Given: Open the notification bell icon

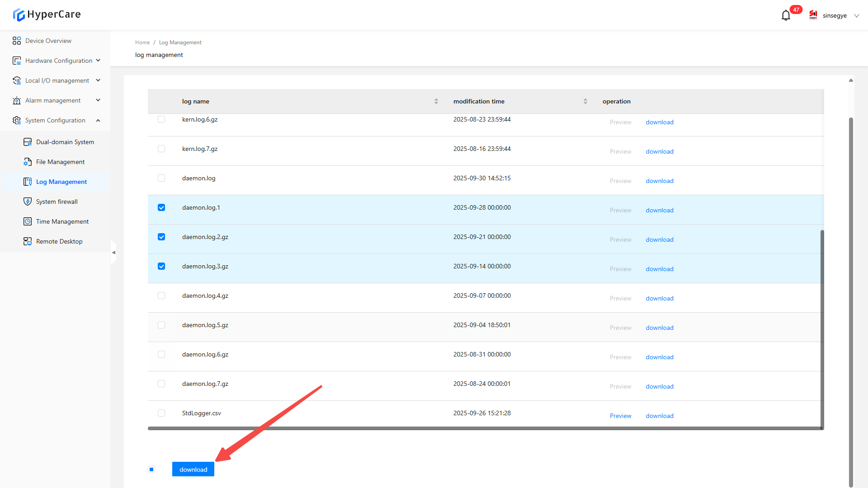Looking at the screenshot, I should point(786,15).
